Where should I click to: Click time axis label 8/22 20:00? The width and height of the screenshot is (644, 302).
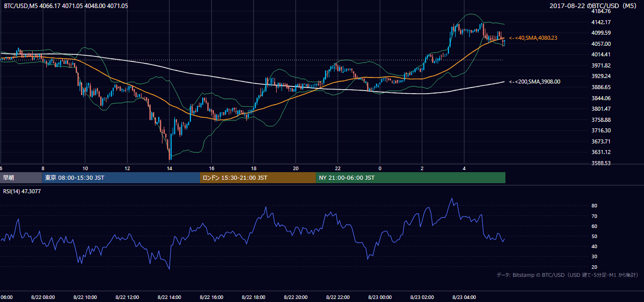[x=295, y=297]
